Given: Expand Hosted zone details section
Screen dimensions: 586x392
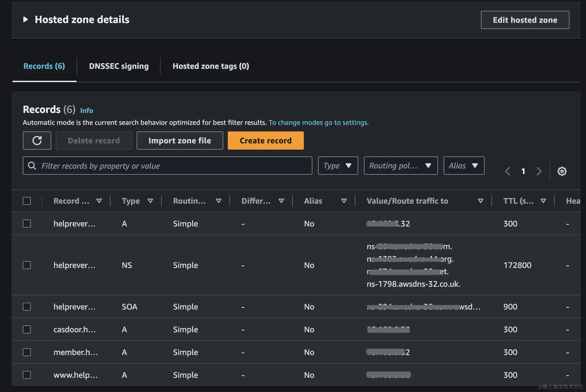Looking at the screenshot, I should (x=26, y=20).
